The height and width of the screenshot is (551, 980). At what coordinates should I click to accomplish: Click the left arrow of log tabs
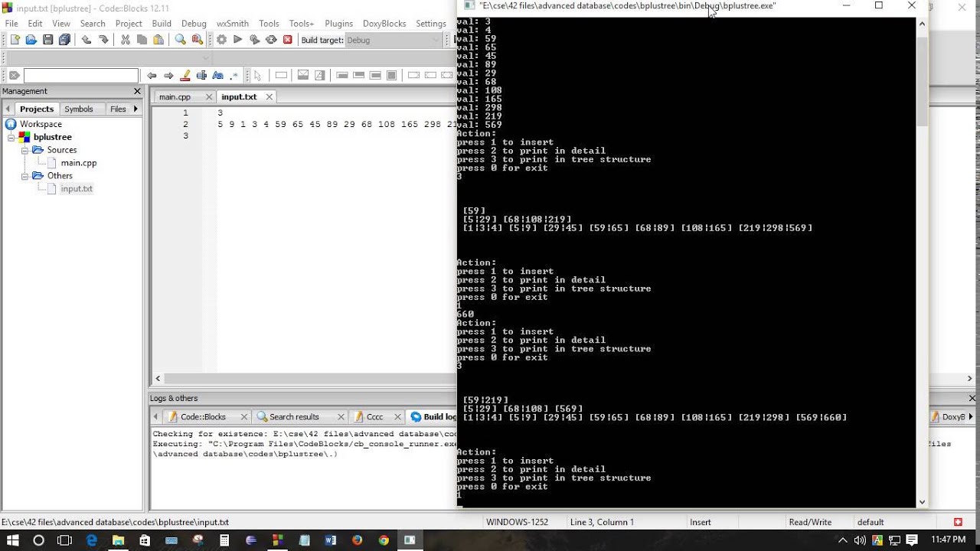(x=155, y=417)
